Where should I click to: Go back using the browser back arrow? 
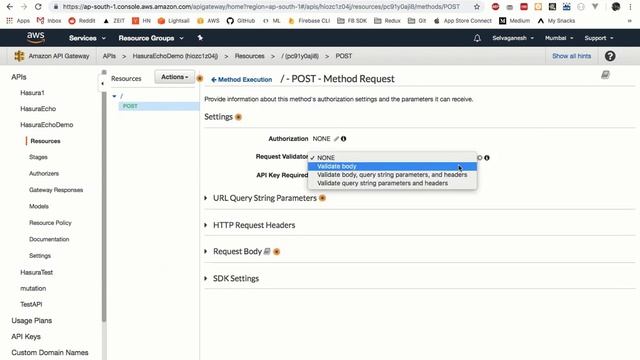9,7
